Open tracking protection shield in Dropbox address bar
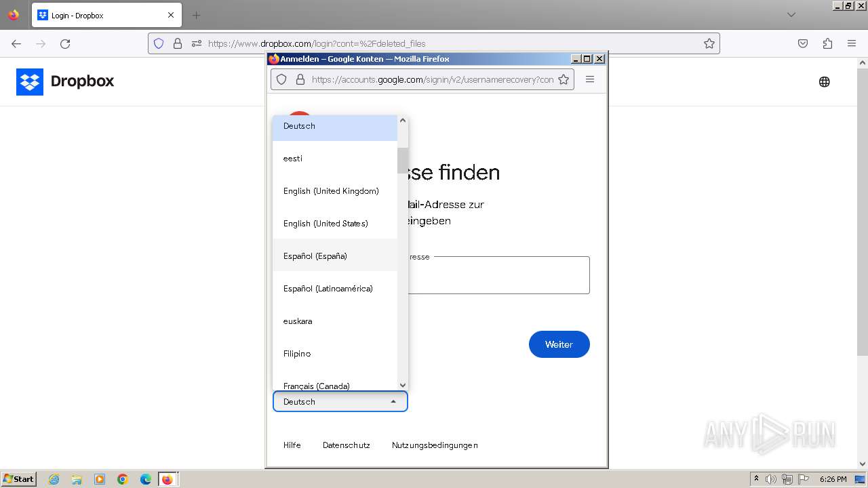This screenshot has height=488, width=868. 159,43
